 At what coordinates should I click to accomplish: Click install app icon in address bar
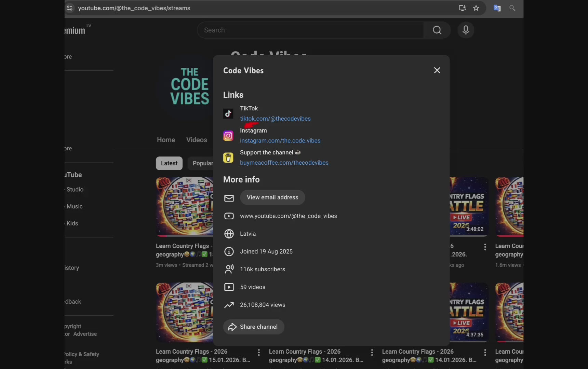click(462, 8)
